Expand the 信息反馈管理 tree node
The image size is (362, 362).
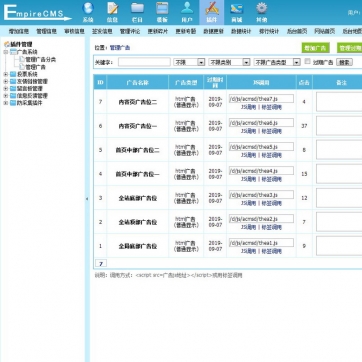click(x=5, y=96)
